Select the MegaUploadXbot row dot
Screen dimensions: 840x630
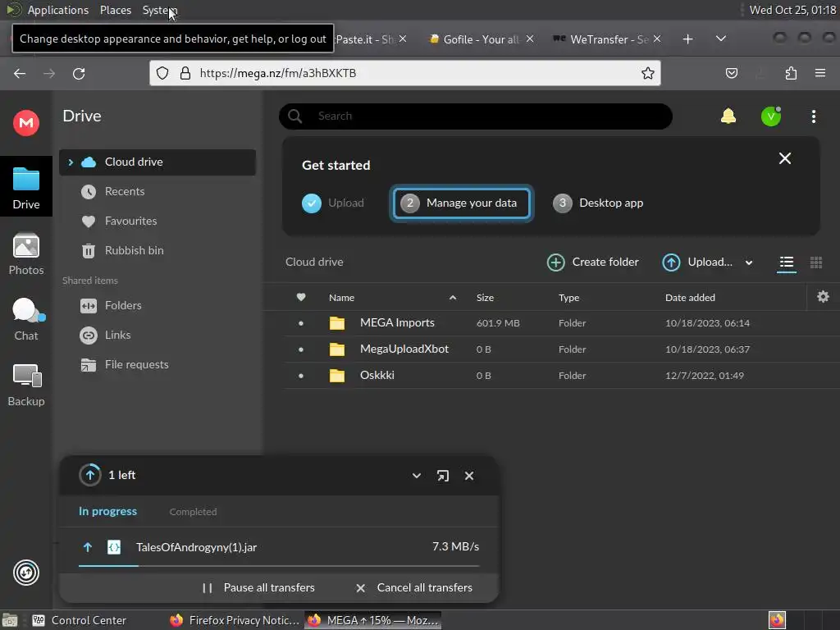[x=301, y=349]
